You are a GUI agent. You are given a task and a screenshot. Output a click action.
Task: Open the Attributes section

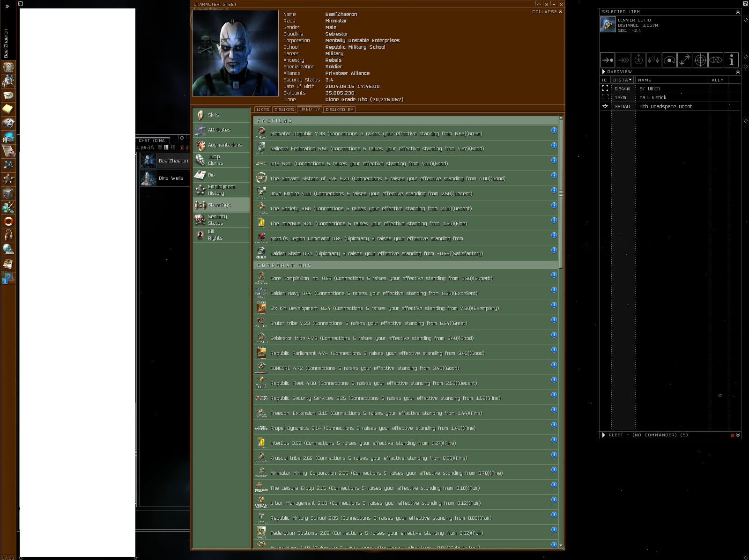tap(222, 130)
